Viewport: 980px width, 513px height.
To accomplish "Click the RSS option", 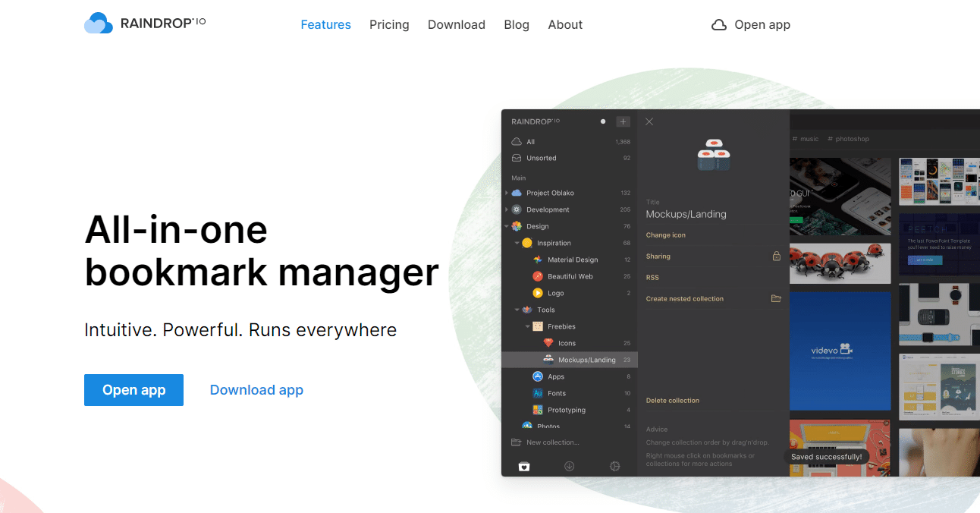I will pyautogui.click(x=652, y=278).
